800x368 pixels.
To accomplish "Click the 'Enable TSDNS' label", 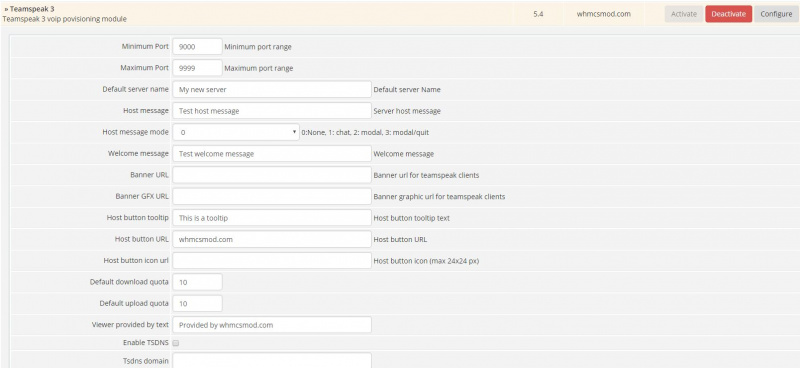I will coord(145,343).
